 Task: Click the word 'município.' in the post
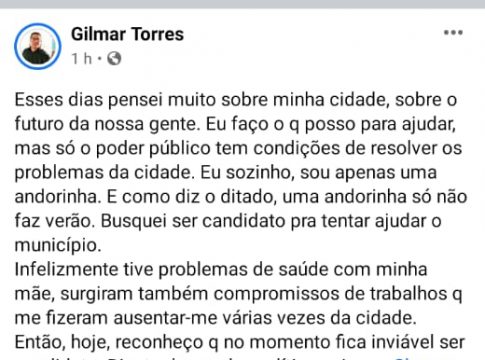[x=58, y=246]
